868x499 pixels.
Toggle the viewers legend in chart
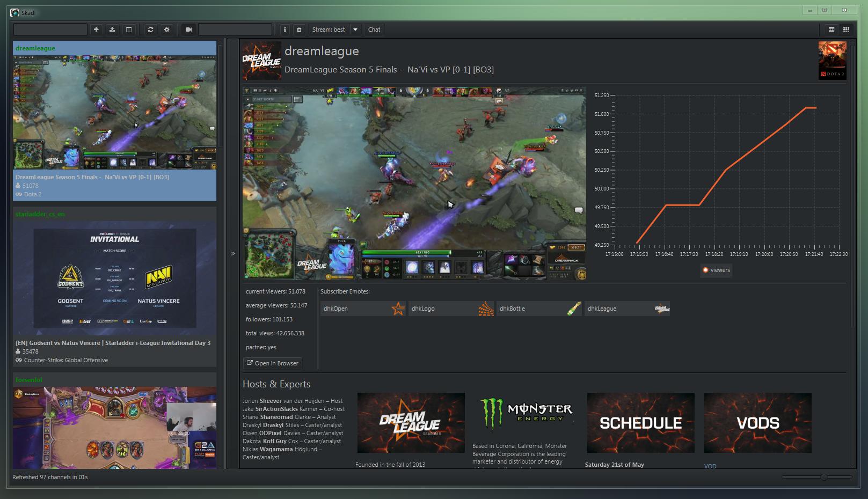(717, 270)
